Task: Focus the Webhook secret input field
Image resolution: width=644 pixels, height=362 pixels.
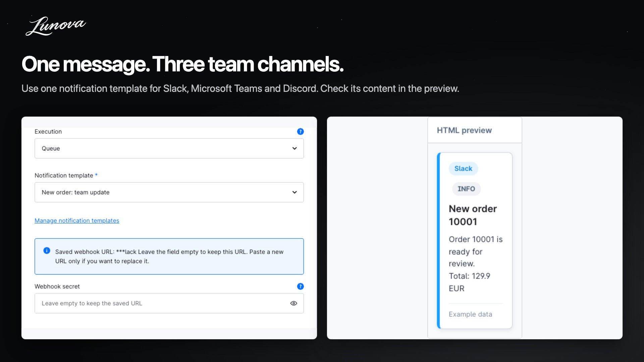Action: (x=169, y=303)
